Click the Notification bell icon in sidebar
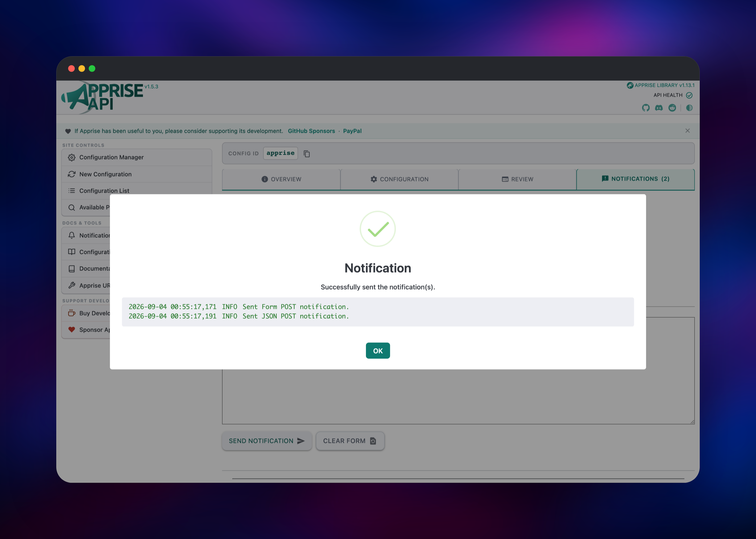Image resolution: width=756 pixels, height=539 pixels. (x=72, y=235)
